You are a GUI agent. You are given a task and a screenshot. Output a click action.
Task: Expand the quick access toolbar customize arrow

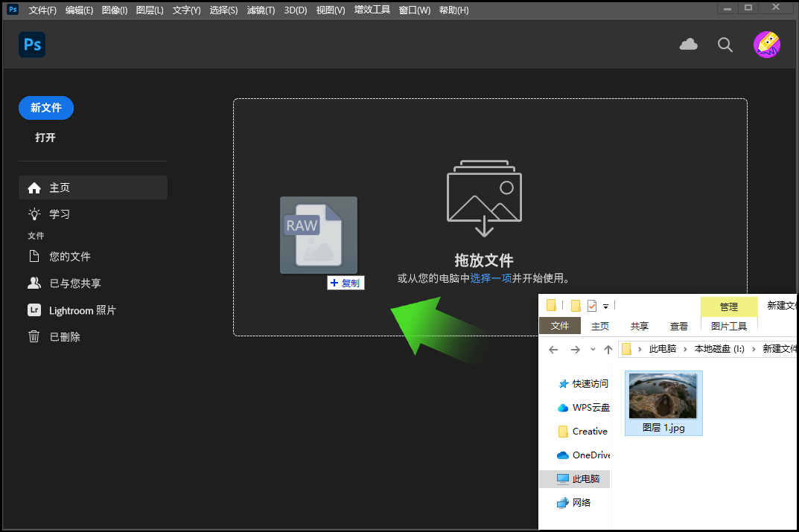pos(606,306)
